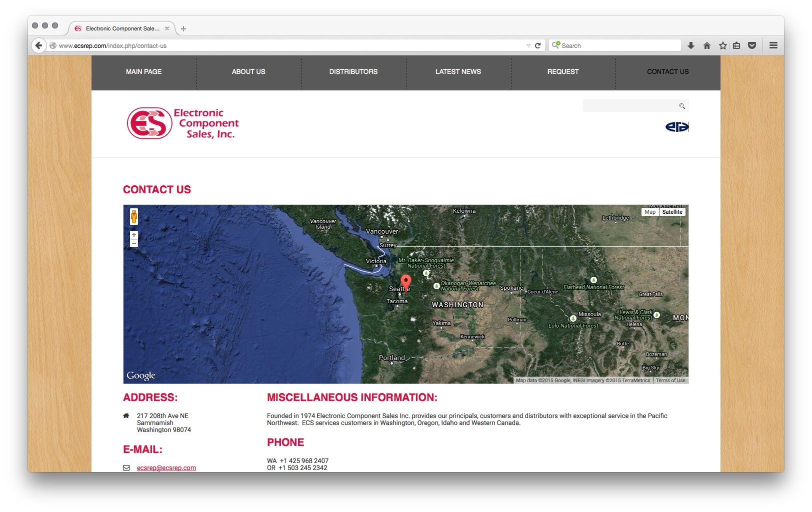Open the DISTRIBUTORS menu item
Screen dimensions: 812x512
(x=353, y=72)
